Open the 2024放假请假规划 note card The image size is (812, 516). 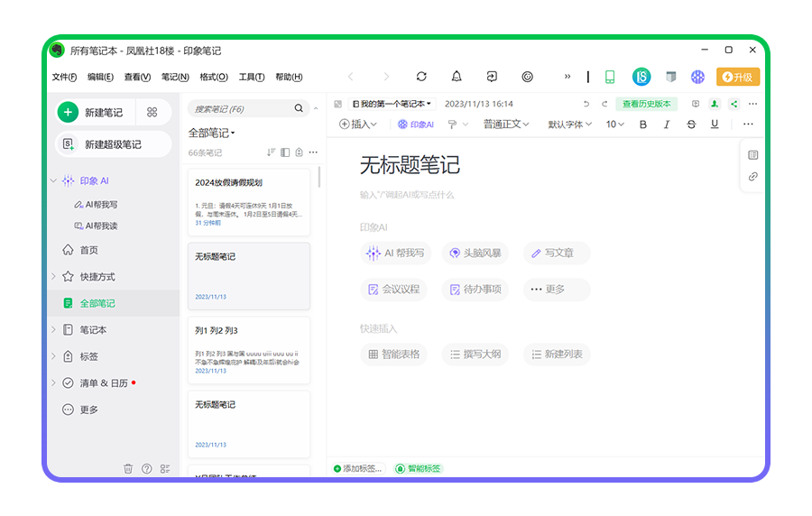249,202
